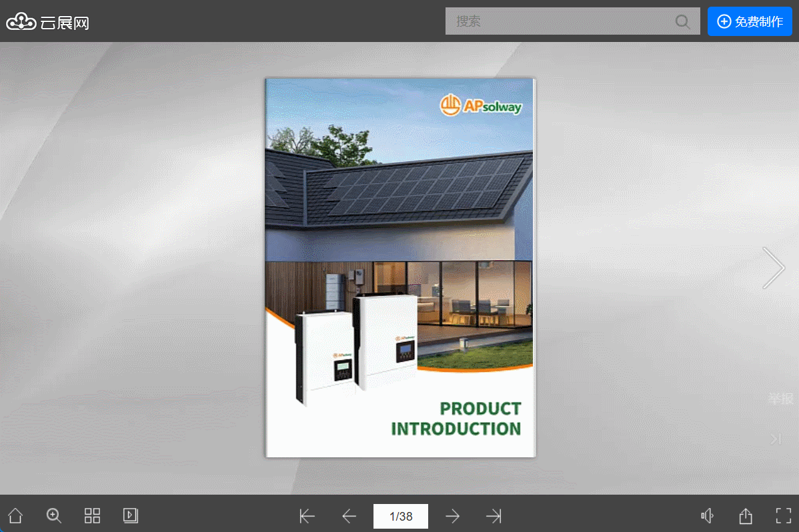
Task: Go to the previous page arrow
Action: 349,516
